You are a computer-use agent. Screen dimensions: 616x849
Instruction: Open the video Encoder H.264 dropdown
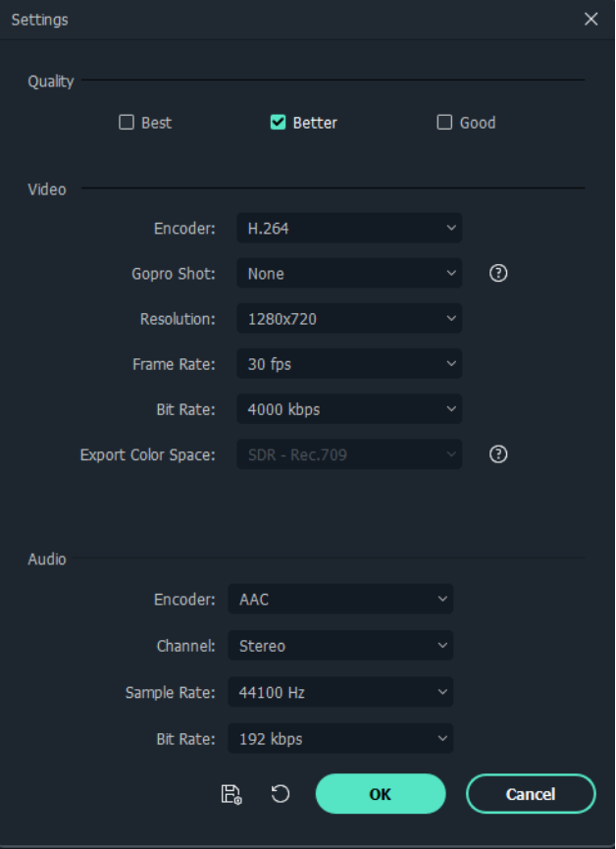[348, 229]
